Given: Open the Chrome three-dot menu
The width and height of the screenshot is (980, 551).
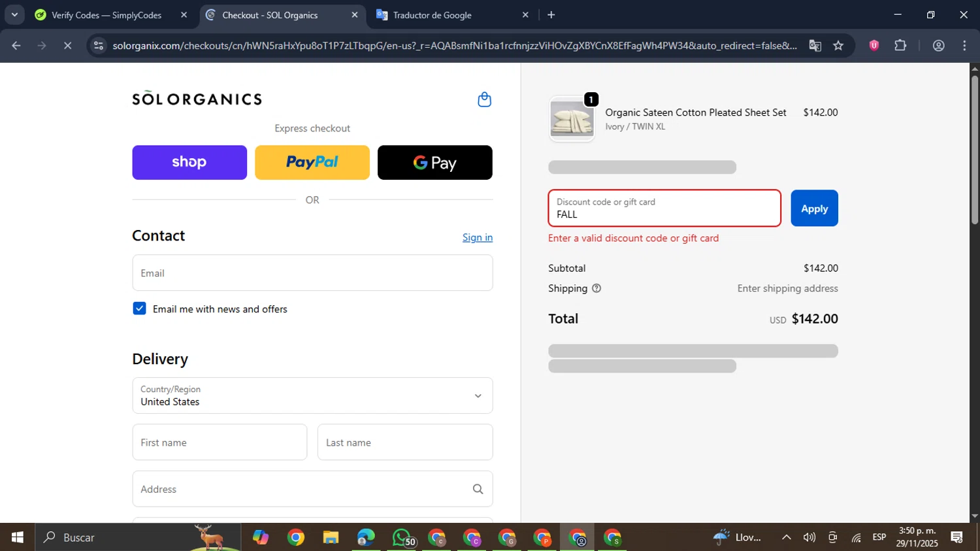Looking at the screenshot, I should coord(964,46).
